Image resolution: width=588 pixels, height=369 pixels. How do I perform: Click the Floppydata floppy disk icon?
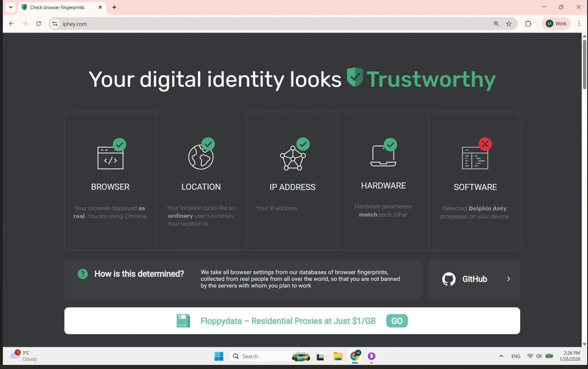183,321
